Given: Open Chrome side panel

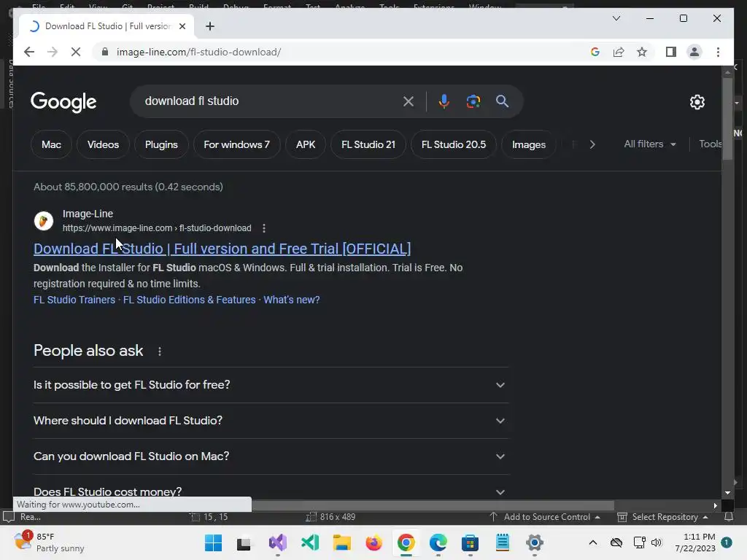Looking at the screenshot, I should tap(671, 52).
